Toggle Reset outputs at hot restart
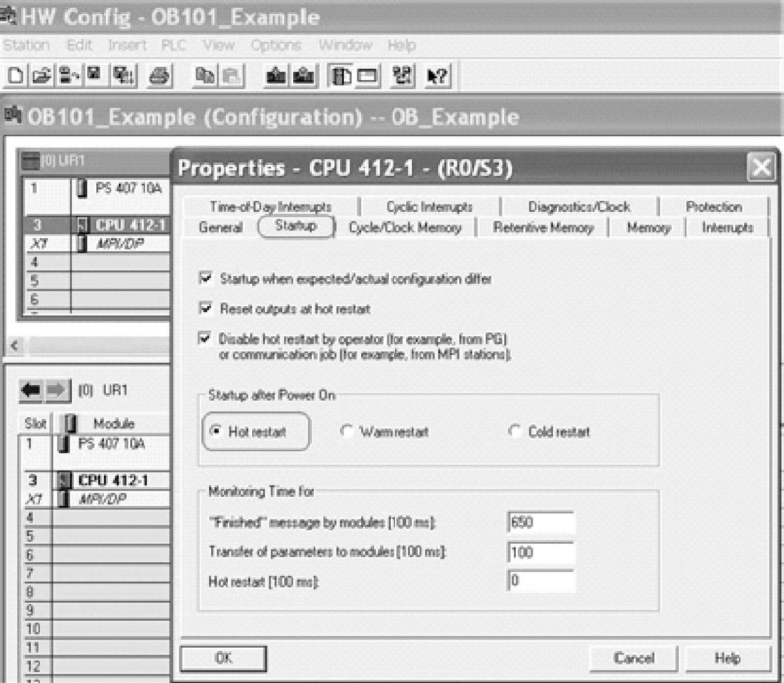784x683 pixels. [205, 309]
